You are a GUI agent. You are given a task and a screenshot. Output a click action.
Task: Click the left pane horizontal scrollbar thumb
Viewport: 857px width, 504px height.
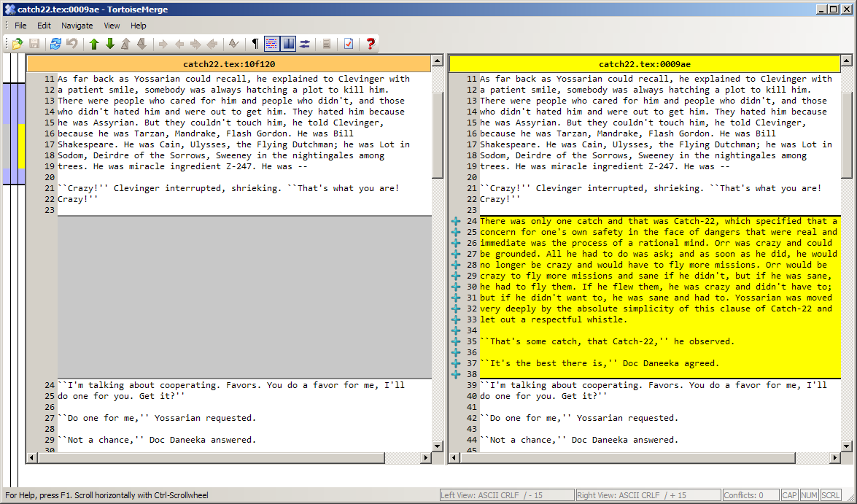coord(212,457)
